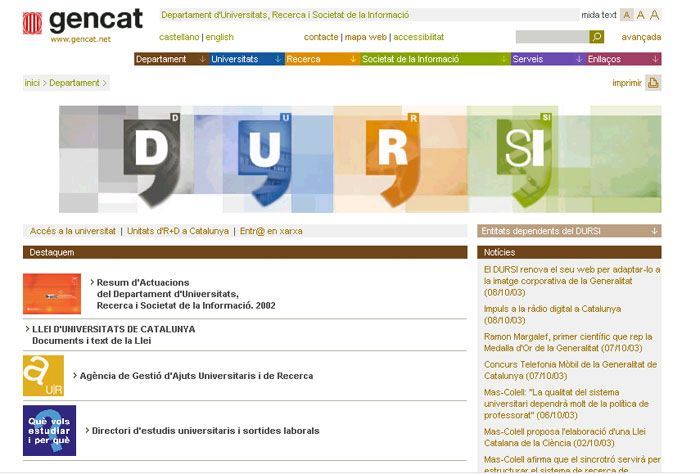Select medium text size A
700x474 pixels.
tap(641, 15)
